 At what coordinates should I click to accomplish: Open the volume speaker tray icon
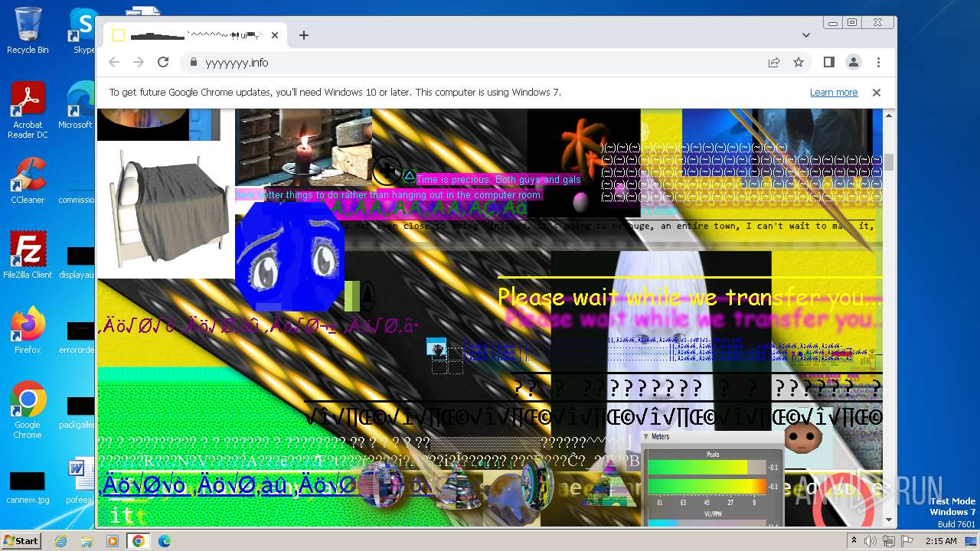pos(871,541)
